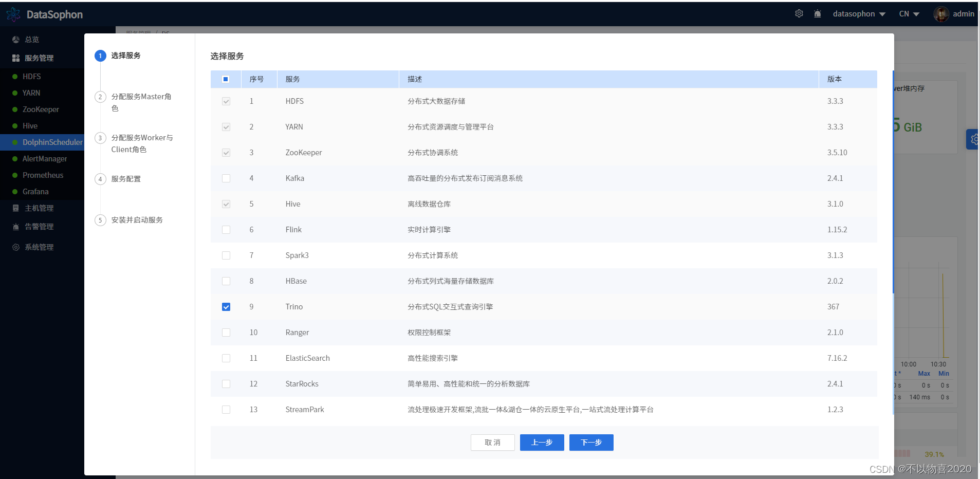
Task: Toggle the select-all header checkbox
Action: coord(226,79)
